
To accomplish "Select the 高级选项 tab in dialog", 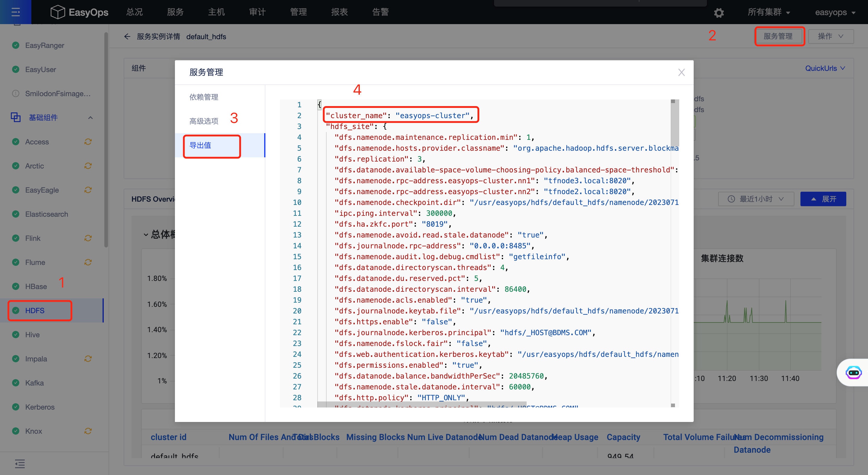I will (x=220, y=121).
